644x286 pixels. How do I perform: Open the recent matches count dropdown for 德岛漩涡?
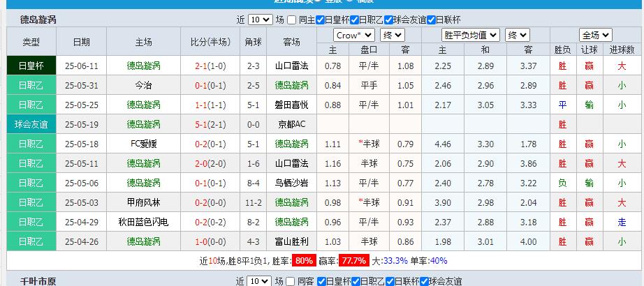(x=258, y=20)
